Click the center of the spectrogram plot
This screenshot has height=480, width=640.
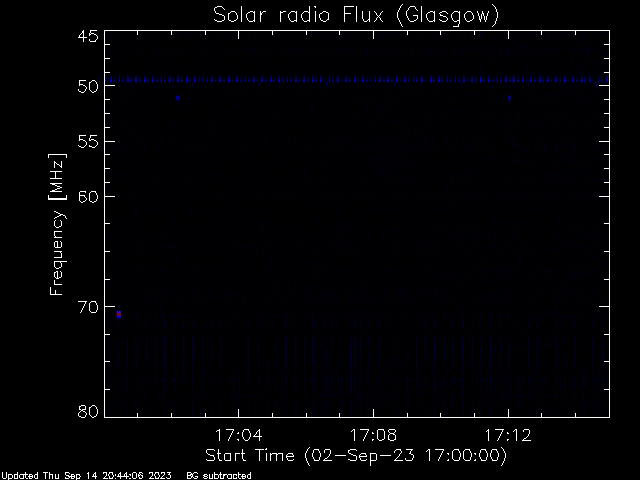pyautogui.click(x=357, y=224)
